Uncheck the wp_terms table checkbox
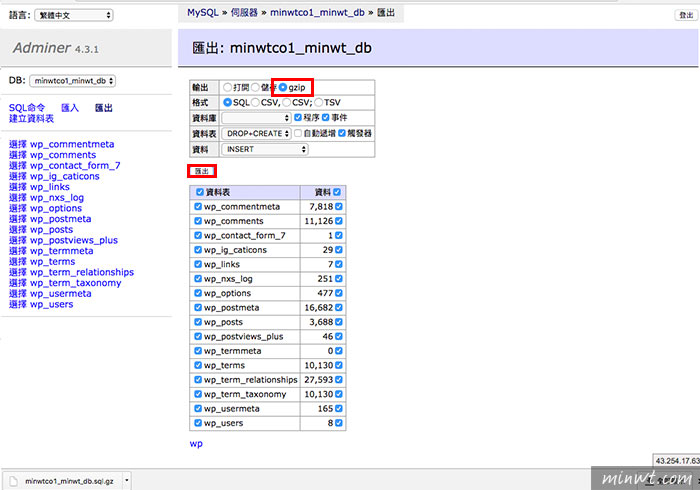Viewport: 700px width, 490px height. tap(198, 365)
